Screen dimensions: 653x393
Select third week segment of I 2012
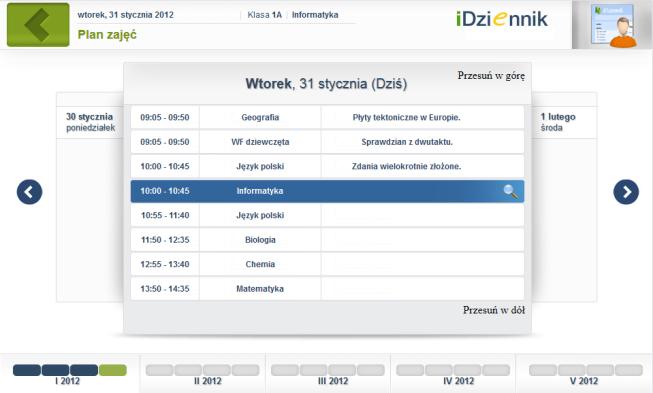(84, 370)
